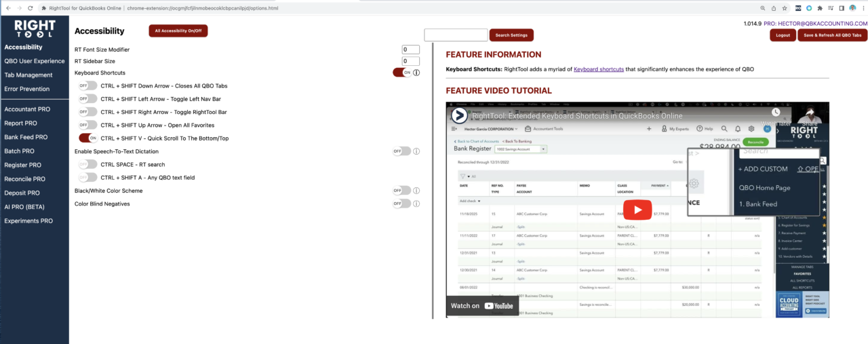Open Error Prevention section
868x344 pixels.
pyautogui.click(x=27, y=89)
